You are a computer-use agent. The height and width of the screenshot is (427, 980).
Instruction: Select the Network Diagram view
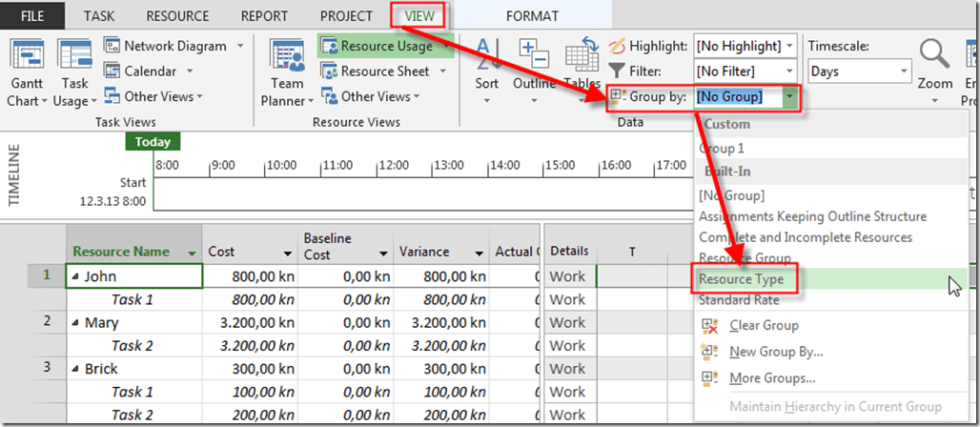(174, 46)
